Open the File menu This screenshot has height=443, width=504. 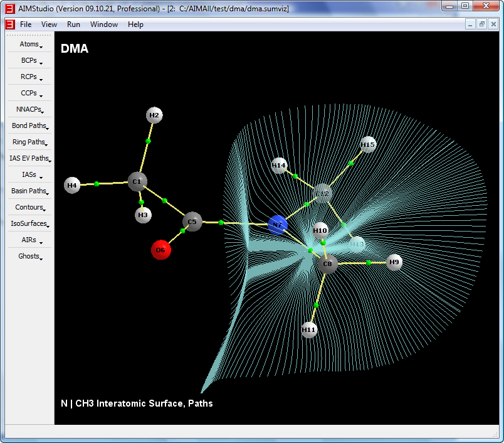(26, 24)
